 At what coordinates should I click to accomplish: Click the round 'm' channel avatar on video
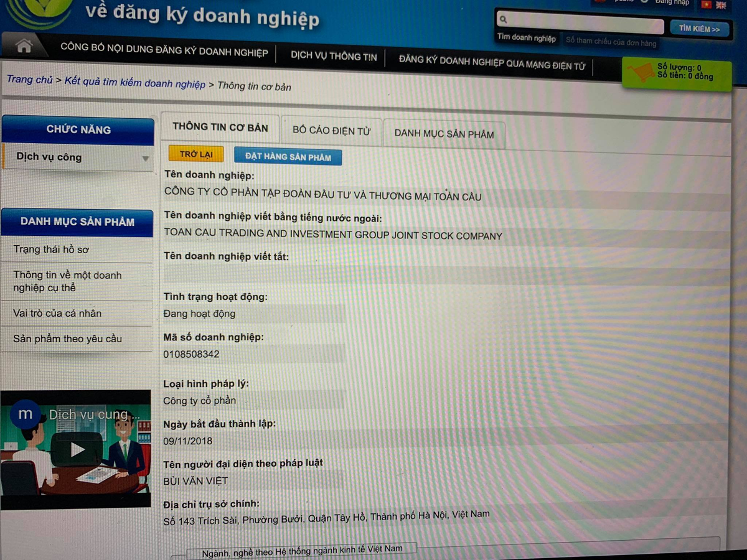pos(26,414)
